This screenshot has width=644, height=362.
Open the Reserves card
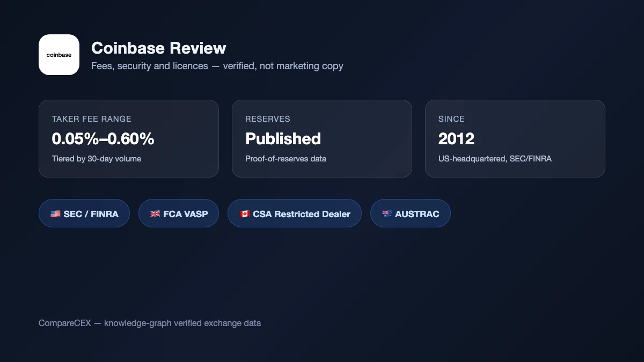click(322, 138)
